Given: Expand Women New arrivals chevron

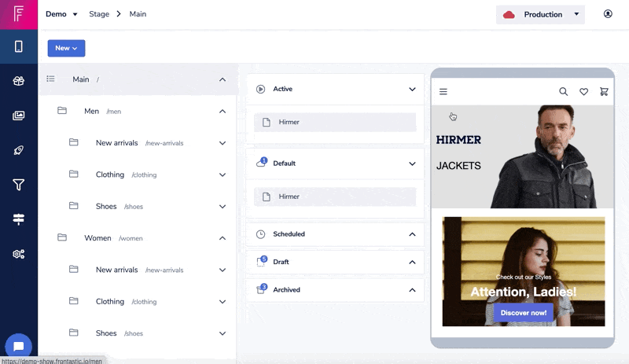Looking at the screenshot, I should [x=223, y=270].
